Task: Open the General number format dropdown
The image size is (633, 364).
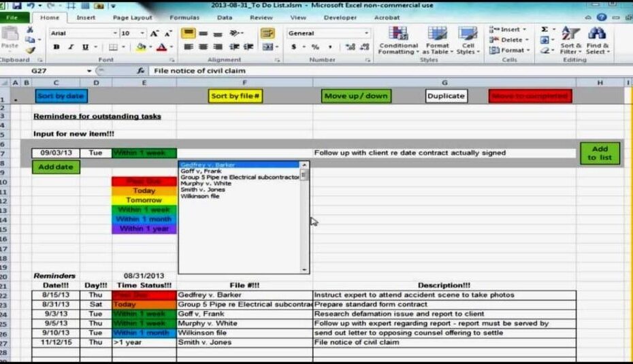Action: tap(366, 33)
